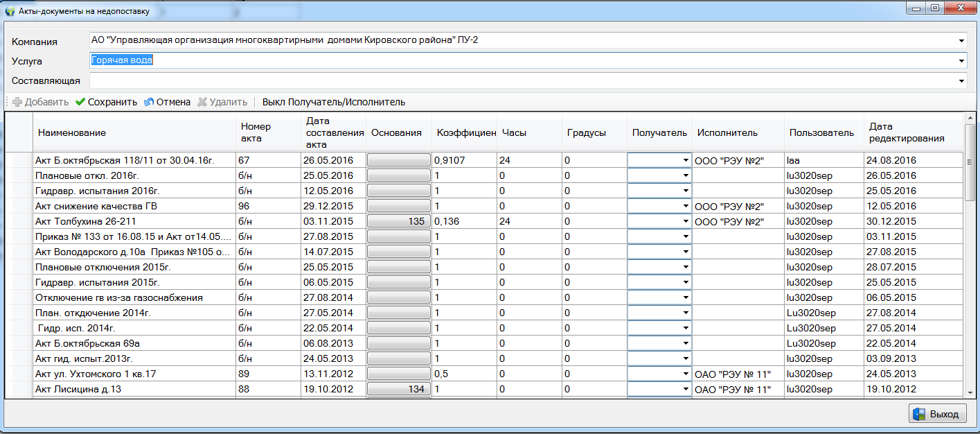Click the Удалить cross icon

(202, 102)
